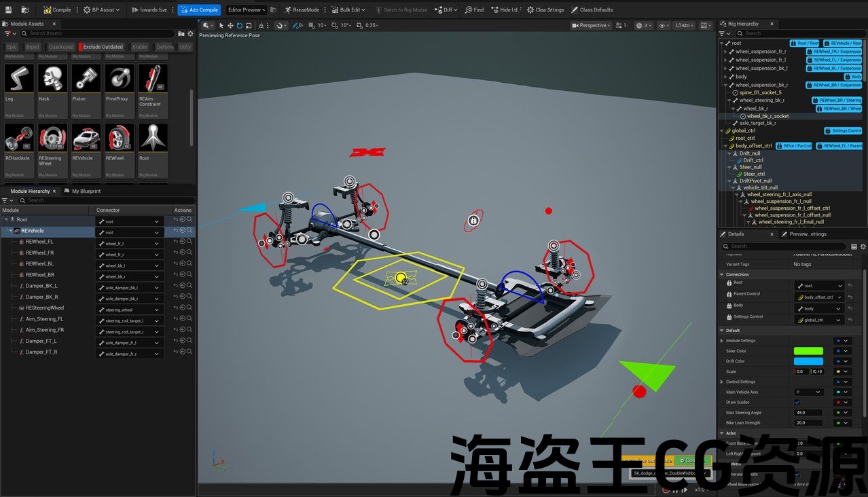Select the Rotate transform tool in viewport

click(x=240, y=25)
